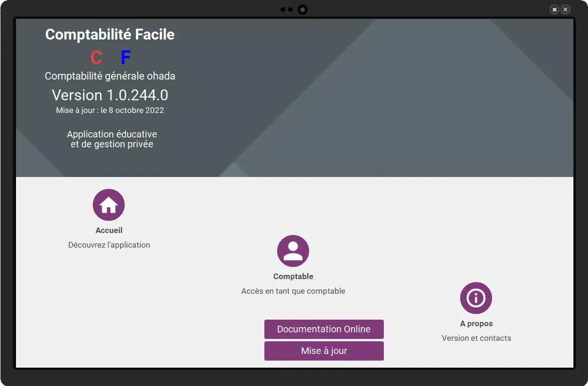
Task: Open the Comptable user profile icon
Action: pyautogui.click(x=293, y=251)
